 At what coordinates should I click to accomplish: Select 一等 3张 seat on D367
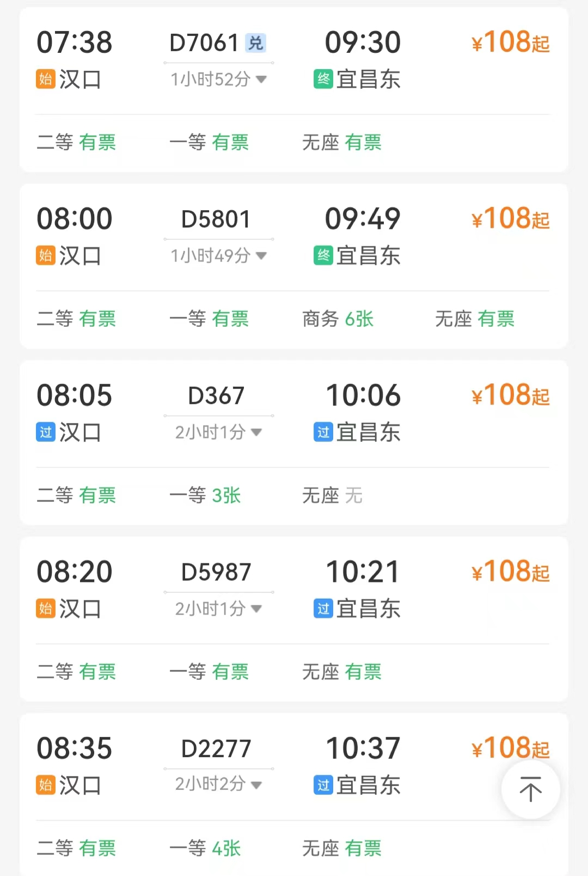[205, 495]
